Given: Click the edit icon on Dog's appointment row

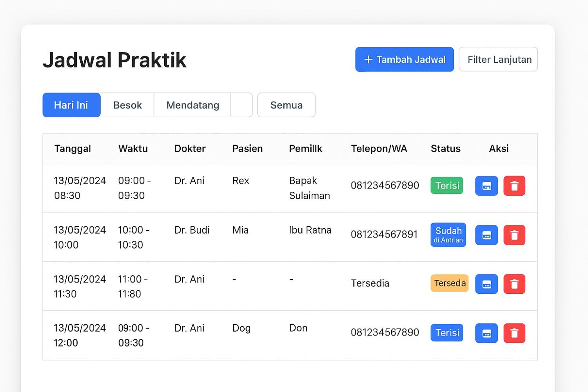Looking at the screenshot, I should 486,333.
